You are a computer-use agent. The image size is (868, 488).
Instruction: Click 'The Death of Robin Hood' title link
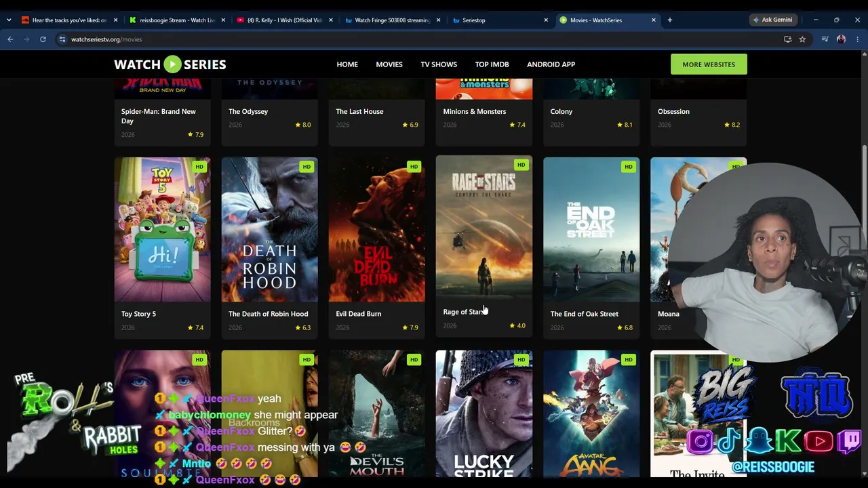(x=269, y=314)
